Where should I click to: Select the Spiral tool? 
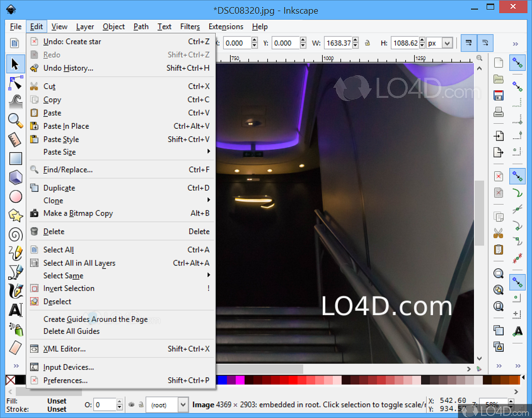coord(15,234)
